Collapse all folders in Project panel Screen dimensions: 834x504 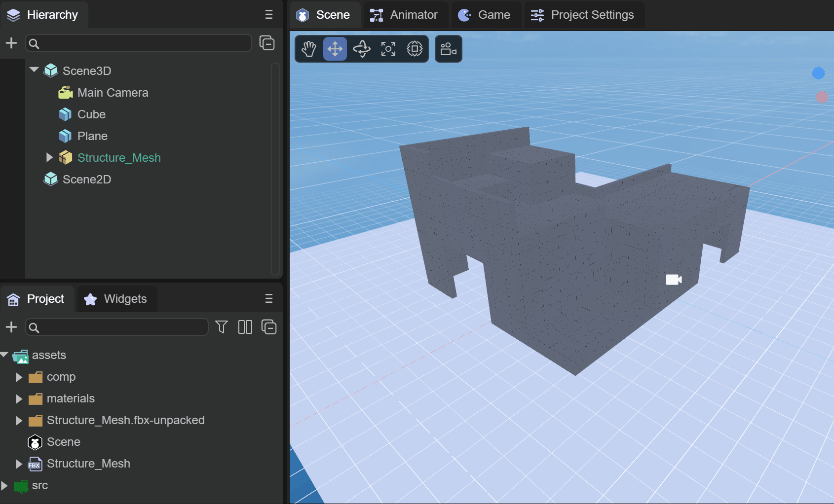pyautogui.click(x=269, y=327)
